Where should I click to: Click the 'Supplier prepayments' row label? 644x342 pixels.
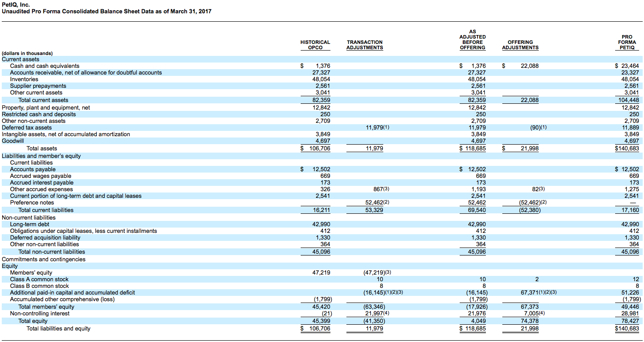coord(38,86)
